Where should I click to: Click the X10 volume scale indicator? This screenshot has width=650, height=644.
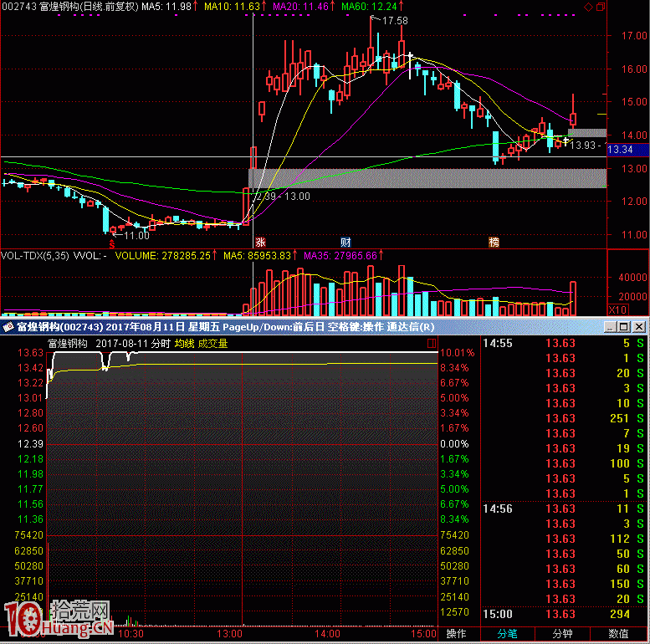point(617,310)
